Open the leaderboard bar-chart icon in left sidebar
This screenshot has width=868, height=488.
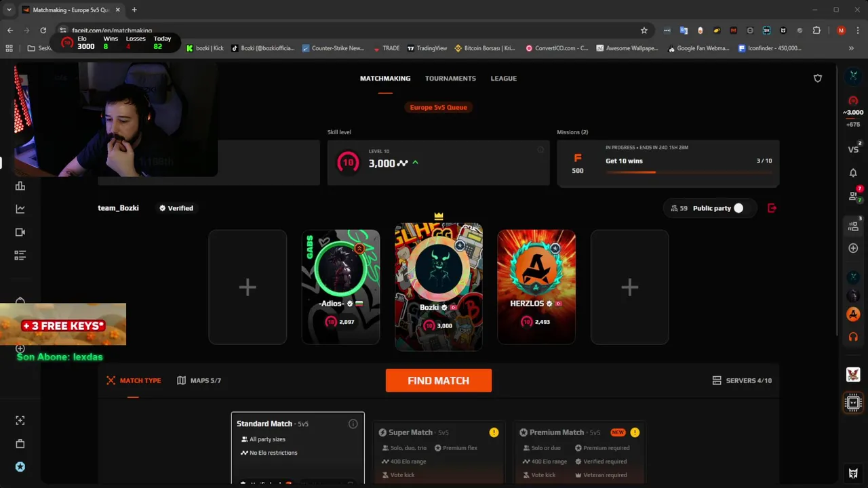click(20, 186)
